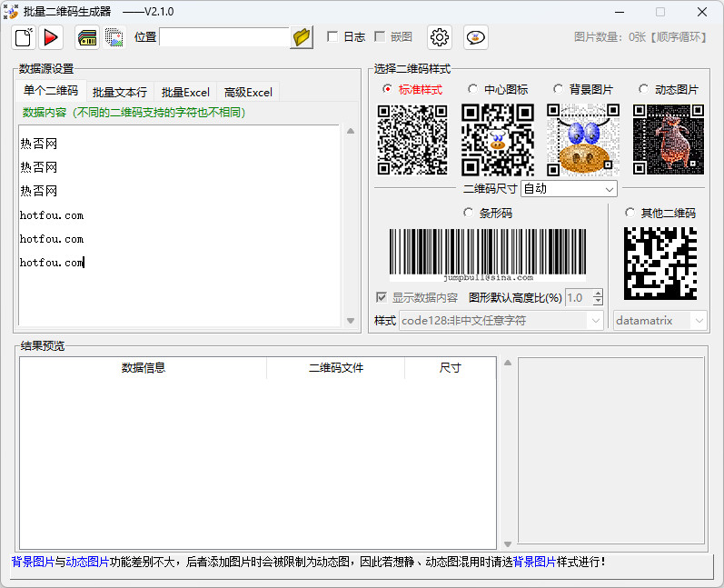Open the 高级Excel tab
The width and height of the screenshot is (724, 588).
[248, 93]
